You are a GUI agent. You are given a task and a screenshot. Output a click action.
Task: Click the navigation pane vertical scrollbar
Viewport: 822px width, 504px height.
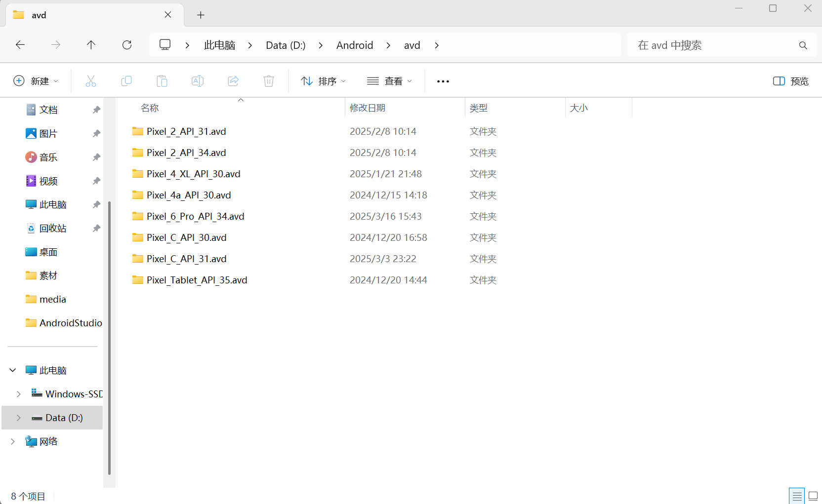[109, 338]
